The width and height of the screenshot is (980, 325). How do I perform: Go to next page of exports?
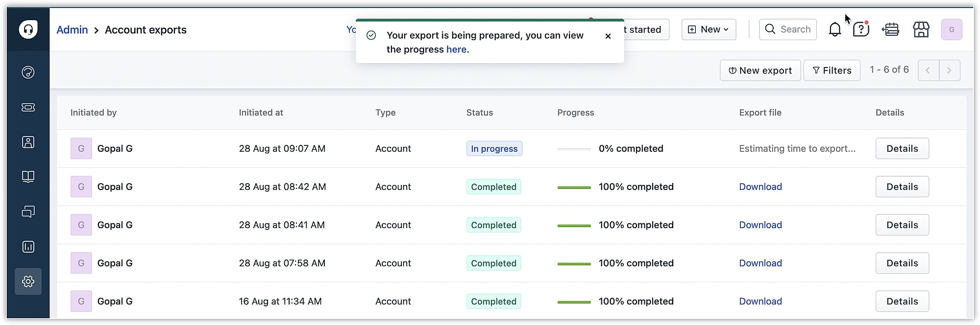(949, 70)
